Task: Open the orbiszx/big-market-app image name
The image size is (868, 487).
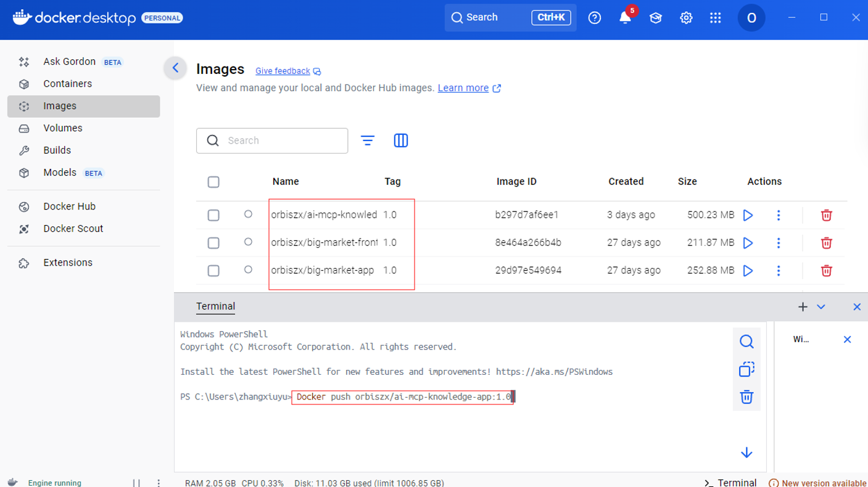Action: pos(323,271)
